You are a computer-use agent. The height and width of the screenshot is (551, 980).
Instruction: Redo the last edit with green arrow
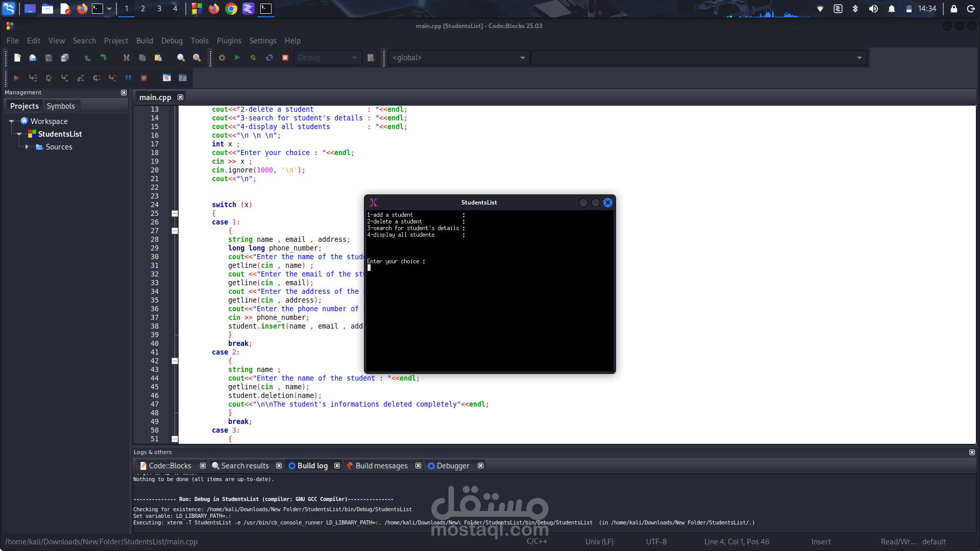[104, 58]
